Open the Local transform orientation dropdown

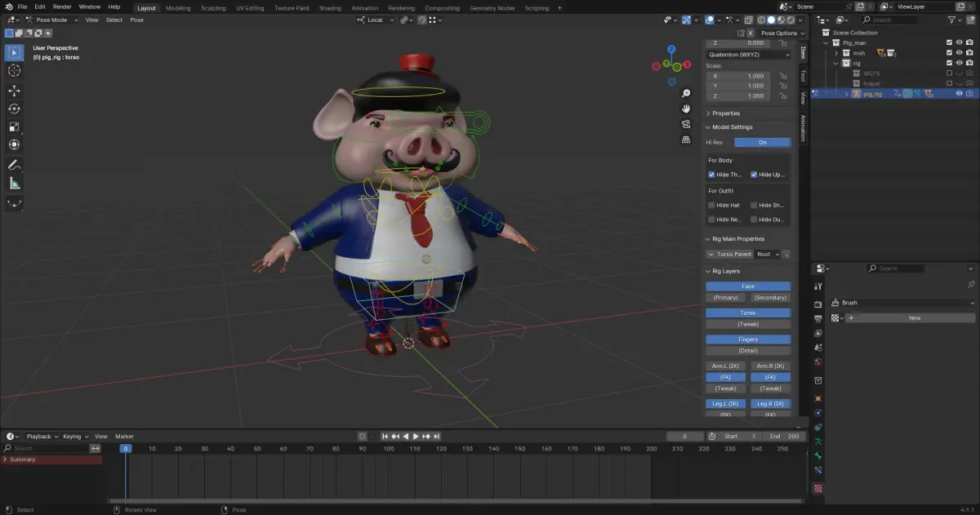[375, 20]
